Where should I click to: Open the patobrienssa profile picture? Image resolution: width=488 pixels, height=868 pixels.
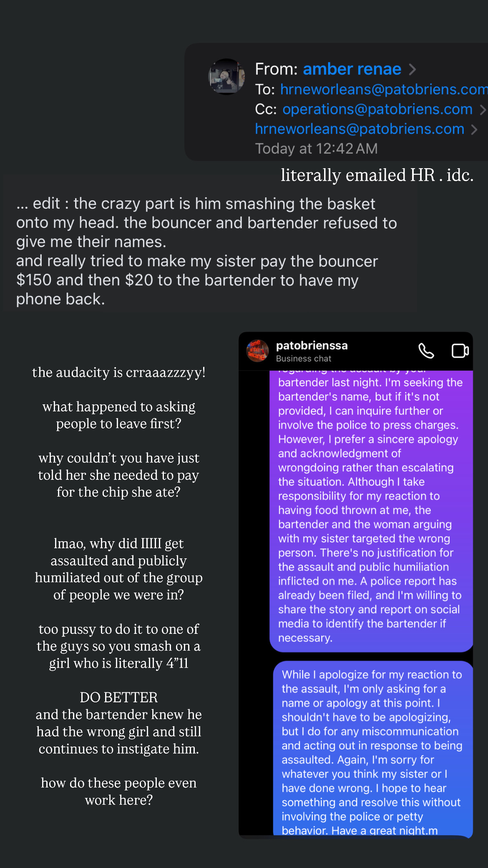pos(257,351)
